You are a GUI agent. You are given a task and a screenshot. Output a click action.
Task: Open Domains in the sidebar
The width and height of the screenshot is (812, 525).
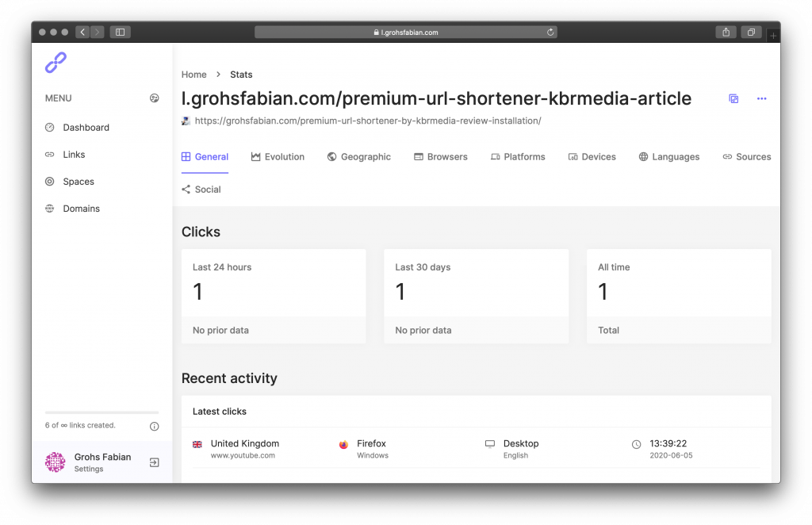coord(82,208)
